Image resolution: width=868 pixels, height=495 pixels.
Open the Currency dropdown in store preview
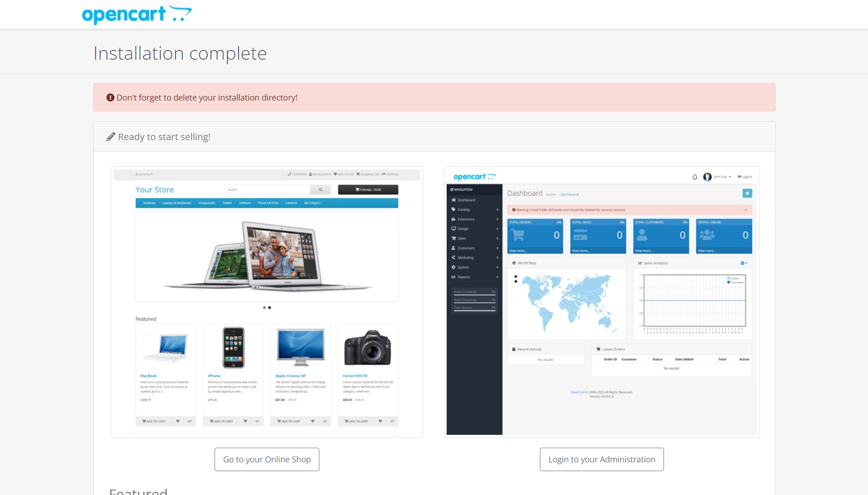[144, 174]
